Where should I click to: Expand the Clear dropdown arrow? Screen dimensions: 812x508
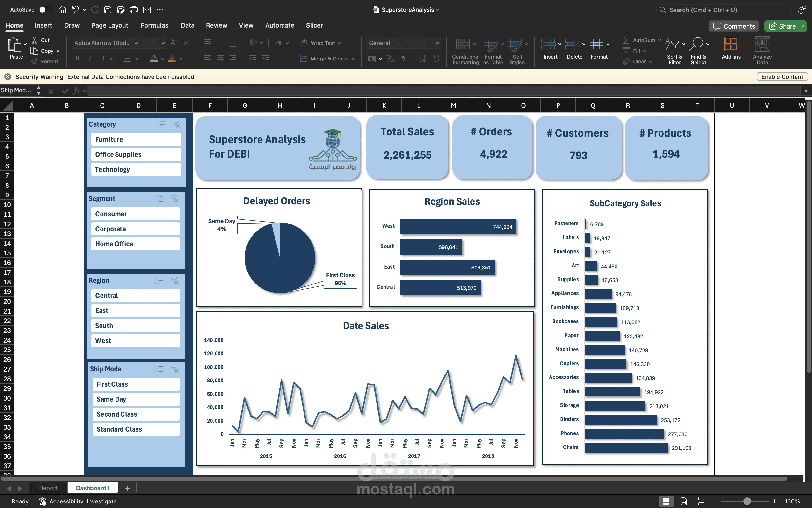click(650, 62)
